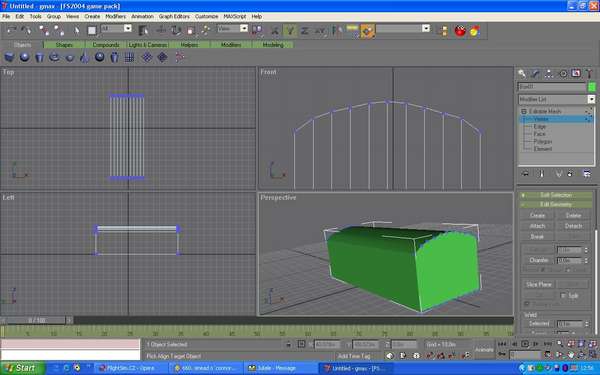Click the Cylinder primitive icon in Objects tab

39,57
